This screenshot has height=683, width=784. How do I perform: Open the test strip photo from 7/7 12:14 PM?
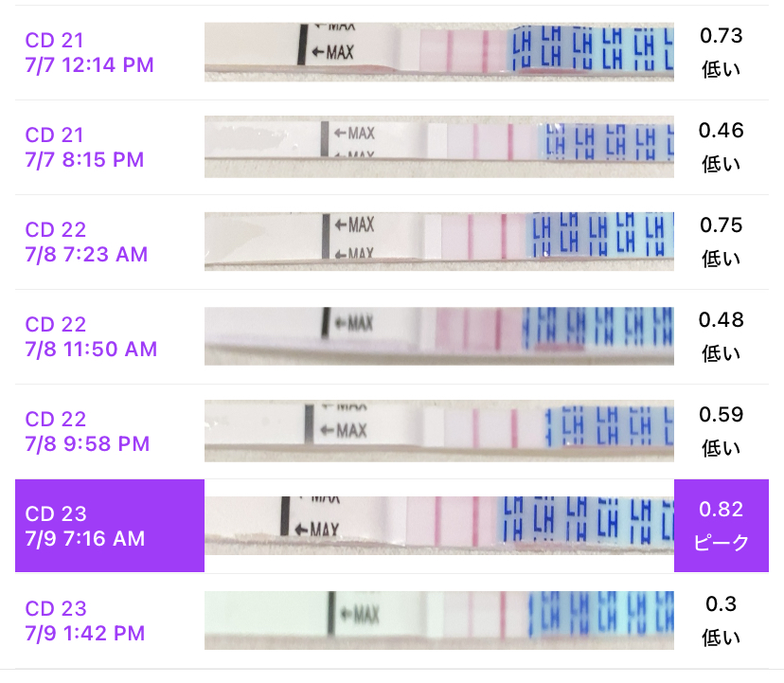439,52
